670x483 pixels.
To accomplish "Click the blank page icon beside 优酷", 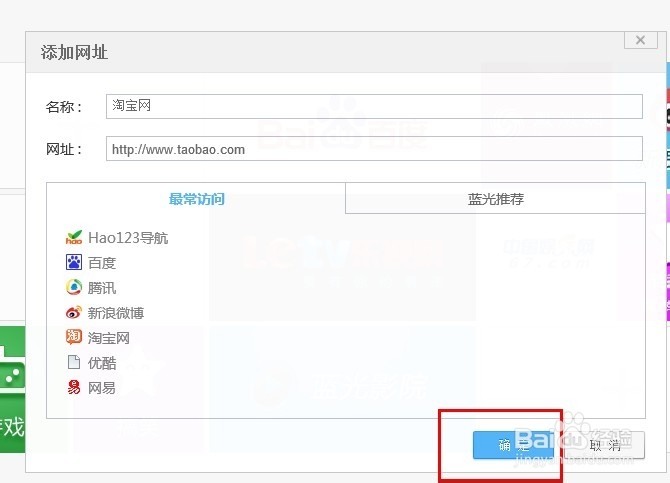I will click(x=73, y=362).
